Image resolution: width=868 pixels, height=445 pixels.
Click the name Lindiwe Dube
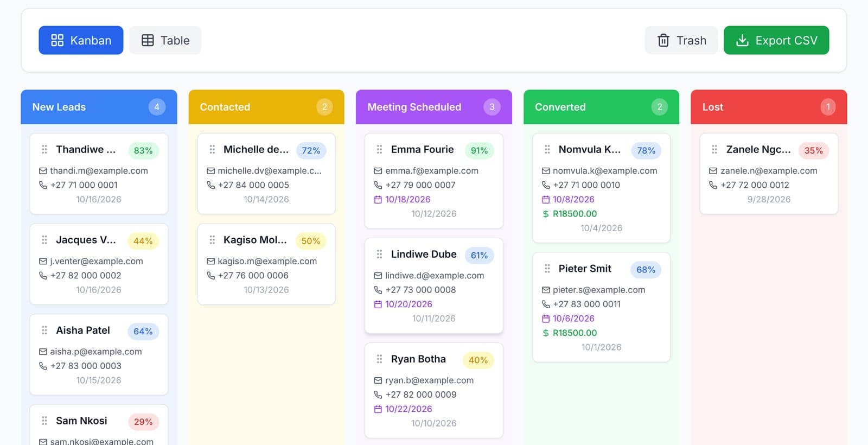tap(424, 254)
